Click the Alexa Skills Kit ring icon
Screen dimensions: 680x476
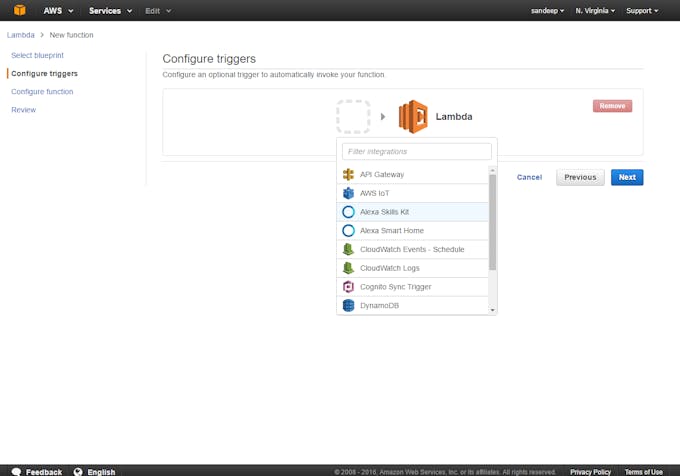click(x=348, y=212)
